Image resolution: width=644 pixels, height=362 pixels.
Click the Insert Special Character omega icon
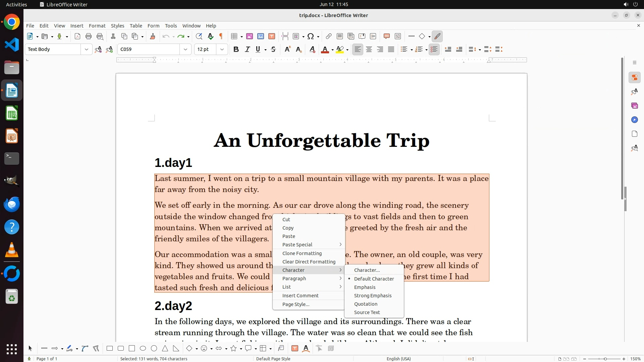[x=311, y=36]
